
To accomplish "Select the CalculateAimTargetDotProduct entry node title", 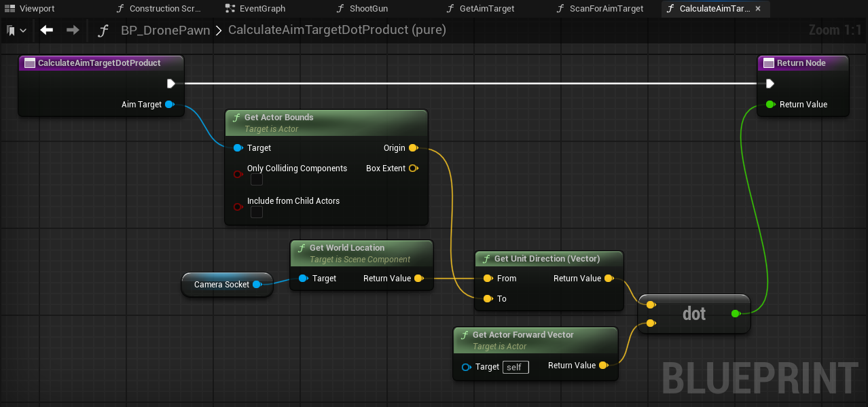I will coord(101,63).
